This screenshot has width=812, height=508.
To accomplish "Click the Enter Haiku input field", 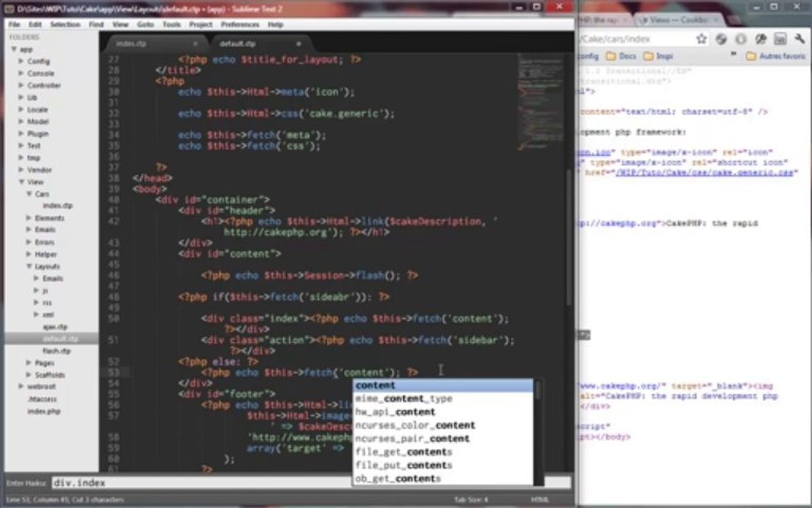I will click(311, 483).
